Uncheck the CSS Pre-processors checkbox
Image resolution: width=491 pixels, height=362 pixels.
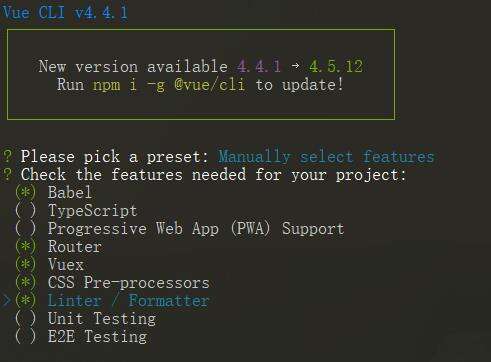25,282
